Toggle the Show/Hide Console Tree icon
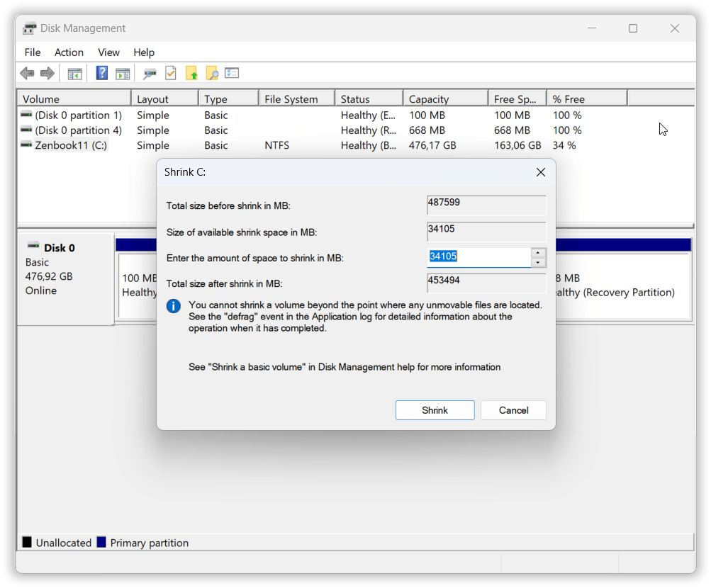The height and width of the screenshot is (588, 711). pyautogui.click(x=74, y=73)
